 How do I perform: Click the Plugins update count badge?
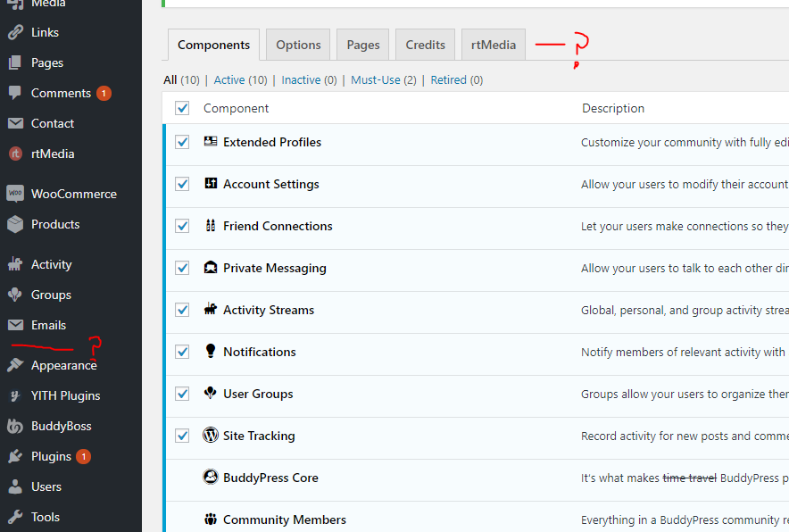click(84, 456)
